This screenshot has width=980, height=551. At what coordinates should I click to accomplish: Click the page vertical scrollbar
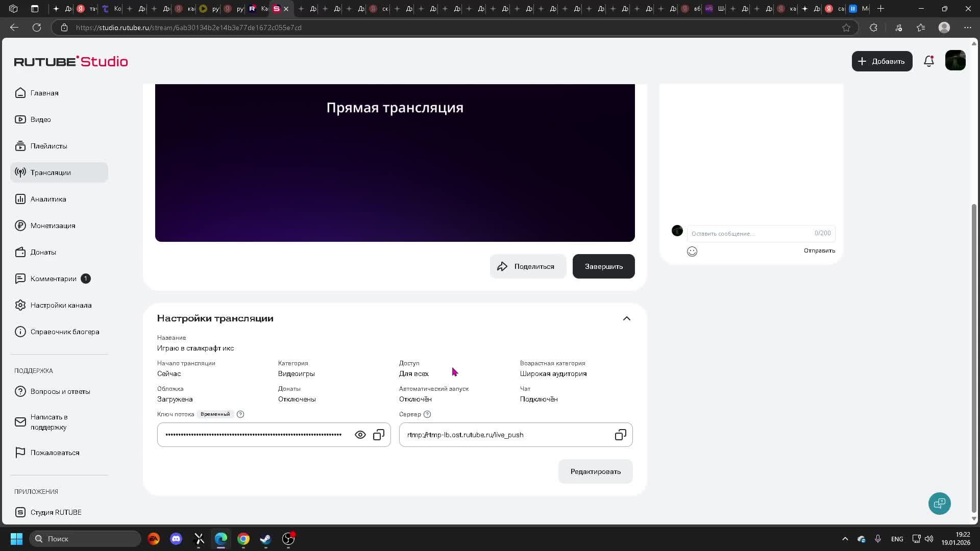click(x=974, y=357)
